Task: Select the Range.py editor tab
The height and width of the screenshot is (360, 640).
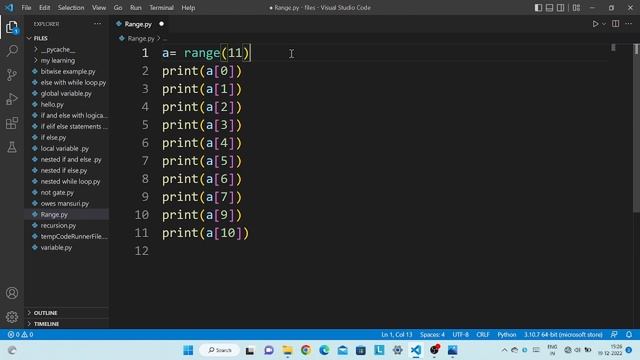Action: [140, 24]
